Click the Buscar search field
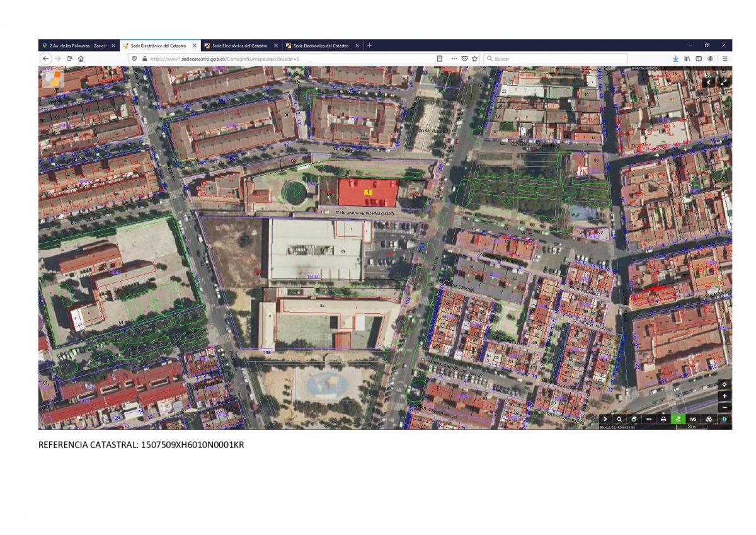The height and width of the screenshot is (535, 756). [x=558, y=59]
